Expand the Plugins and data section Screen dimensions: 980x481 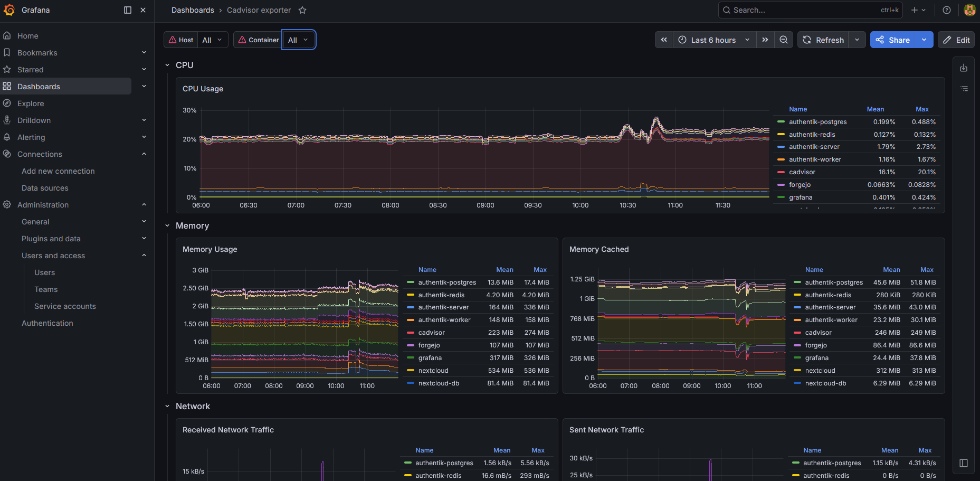coord(144,239)
